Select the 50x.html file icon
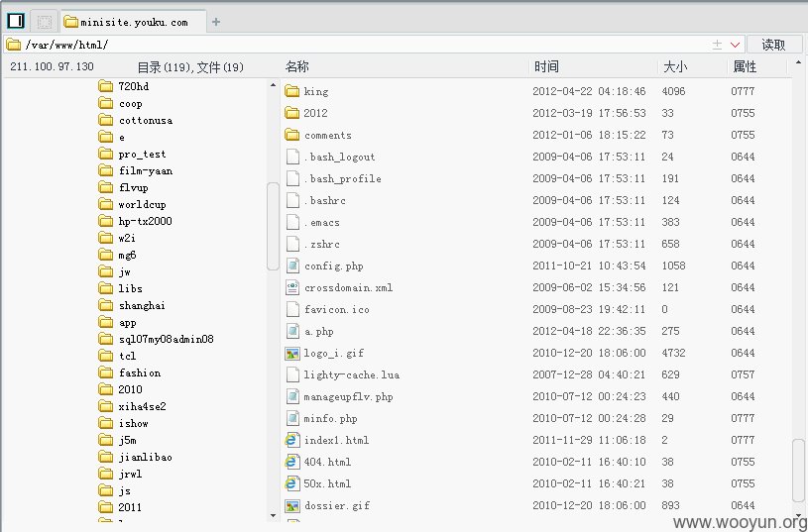The height and width of the screenshot is (532, 808). [292, 483]
